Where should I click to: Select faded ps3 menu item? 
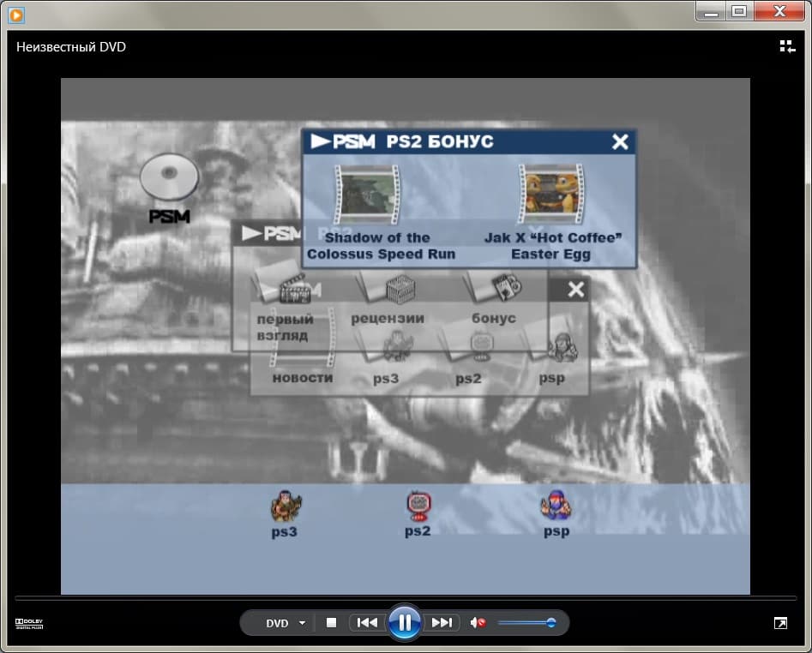pos(386,379)
